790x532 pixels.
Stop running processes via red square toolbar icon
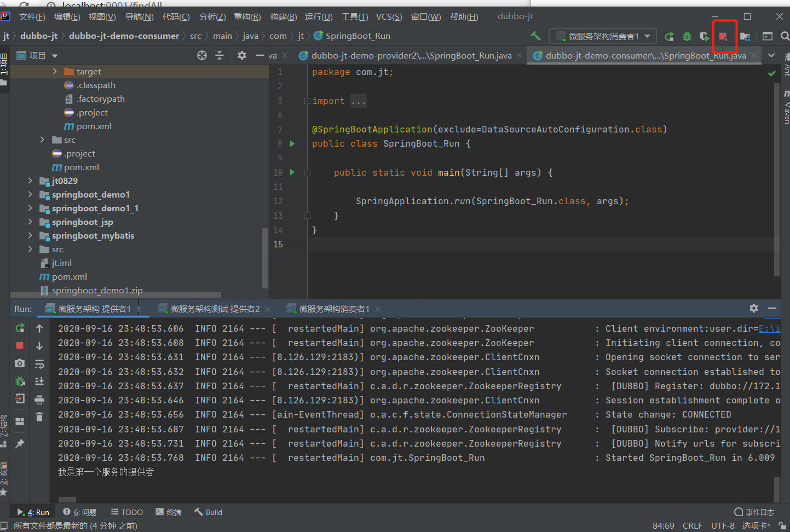[723, 36]
